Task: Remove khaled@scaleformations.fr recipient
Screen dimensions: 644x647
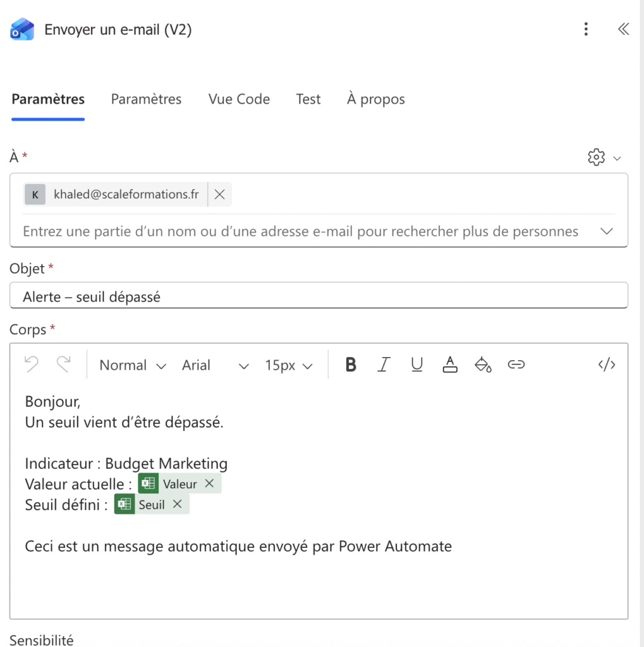Action: (219, 195)
